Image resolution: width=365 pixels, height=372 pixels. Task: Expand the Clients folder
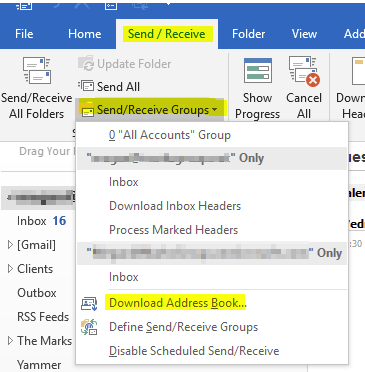(10, 269)
